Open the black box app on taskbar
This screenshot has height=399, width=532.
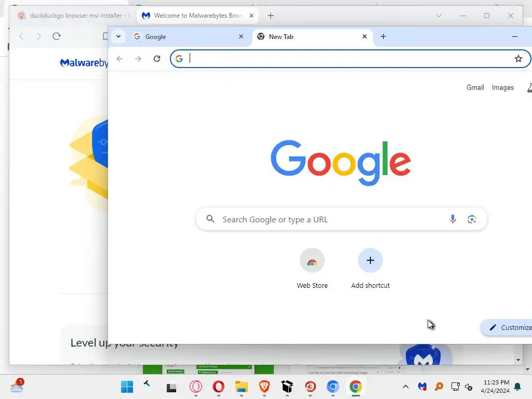287,387
